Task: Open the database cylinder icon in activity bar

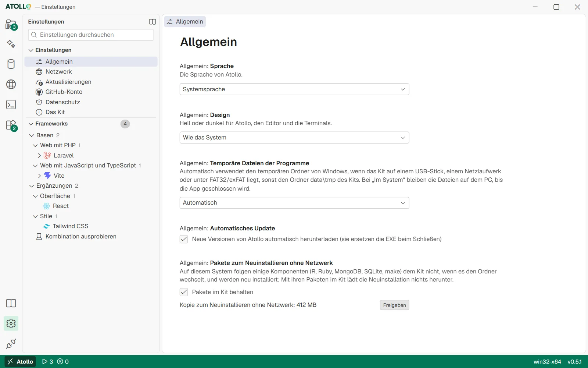Action: pos(11,64)
